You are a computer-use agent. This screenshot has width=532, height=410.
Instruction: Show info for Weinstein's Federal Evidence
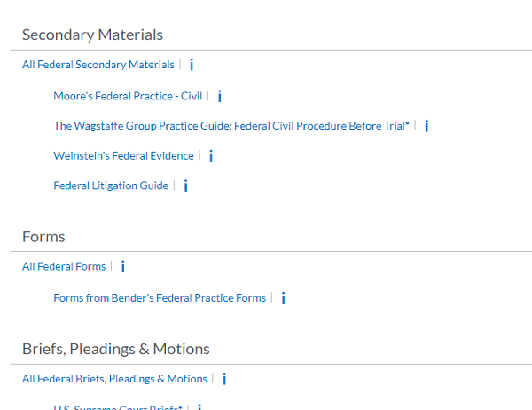coord(210,156)
